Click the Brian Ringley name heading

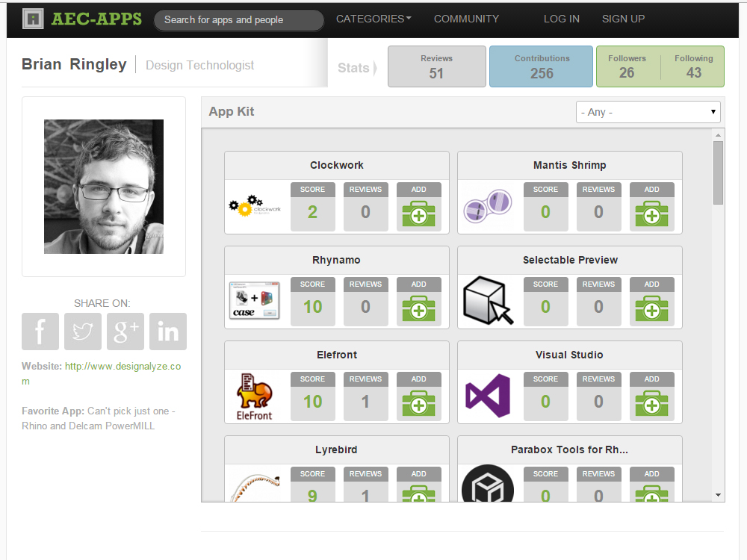[x=74, y=63]
